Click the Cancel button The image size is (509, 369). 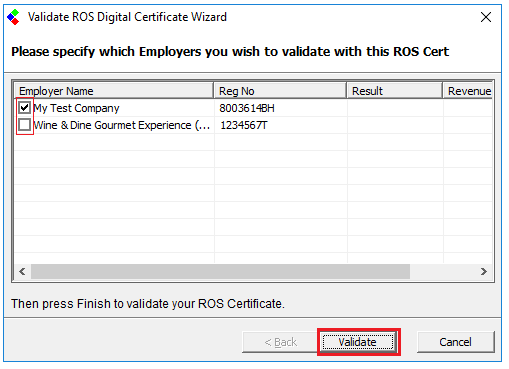(x=455, y=342)
